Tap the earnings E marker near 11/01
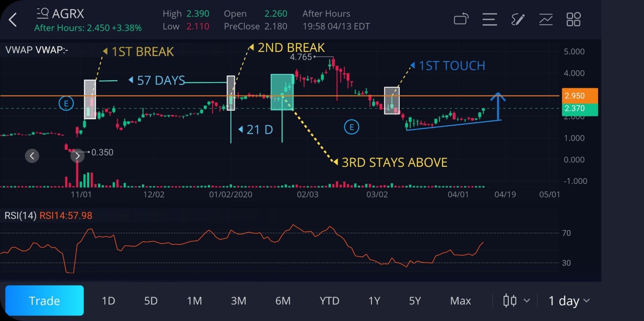This screenshot has height=321, width=644. (66, 104)
